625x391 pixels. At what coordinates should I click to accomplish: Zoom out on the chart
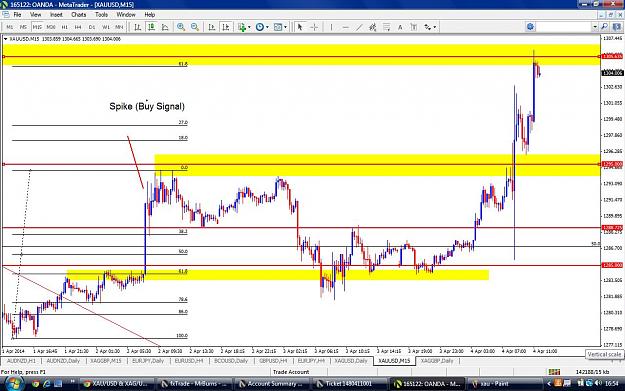[195, 27]
